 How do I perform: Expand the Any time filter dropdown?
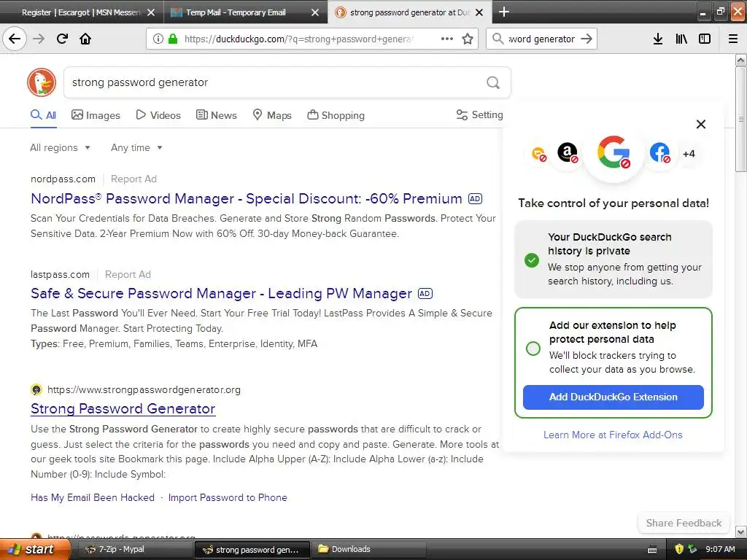[x=136, y=147]
